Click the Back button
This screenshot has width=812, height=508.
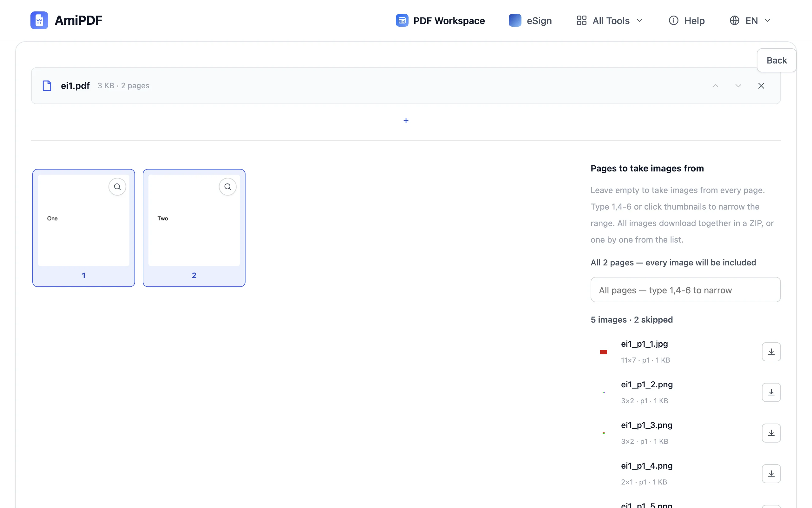(x=776, y=60)
